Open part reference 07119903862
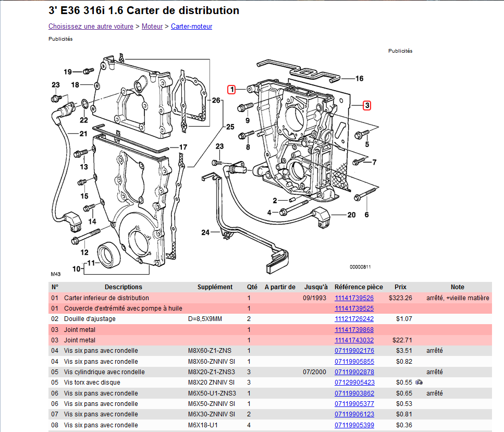Screen dimensions: 504x432 pos(354,393)
